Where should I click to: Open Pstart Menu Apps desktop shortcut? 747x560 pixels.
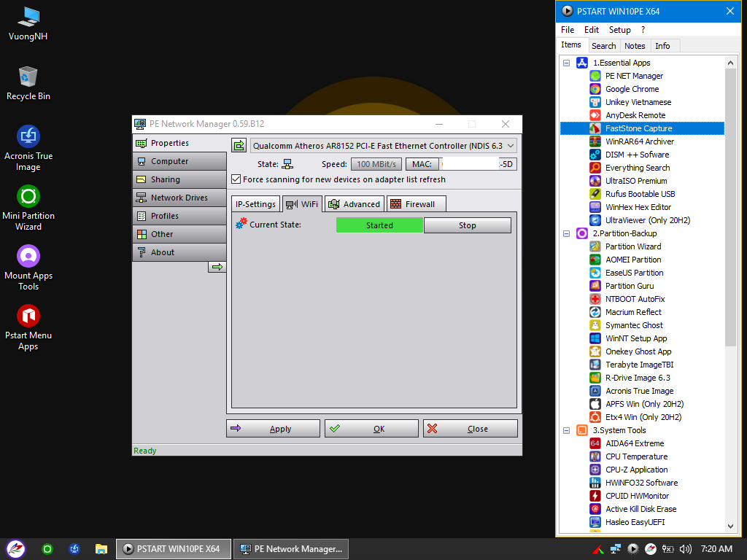click(28, 328)
